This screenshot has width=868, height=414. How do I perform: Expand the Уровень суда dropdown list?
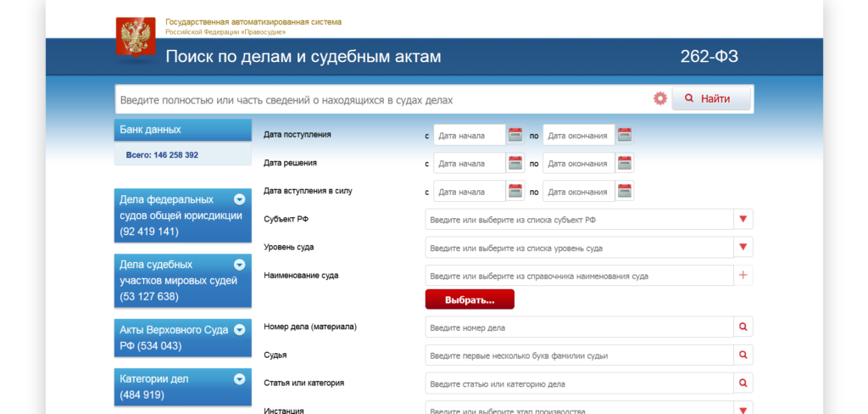click(x=743, y=248)
